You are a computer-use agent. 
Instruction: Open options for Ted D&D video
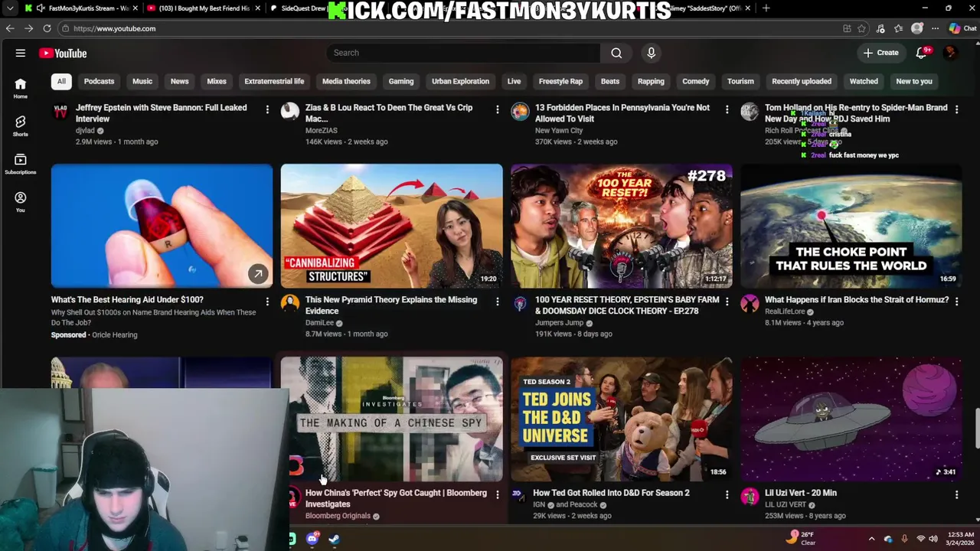727,495
